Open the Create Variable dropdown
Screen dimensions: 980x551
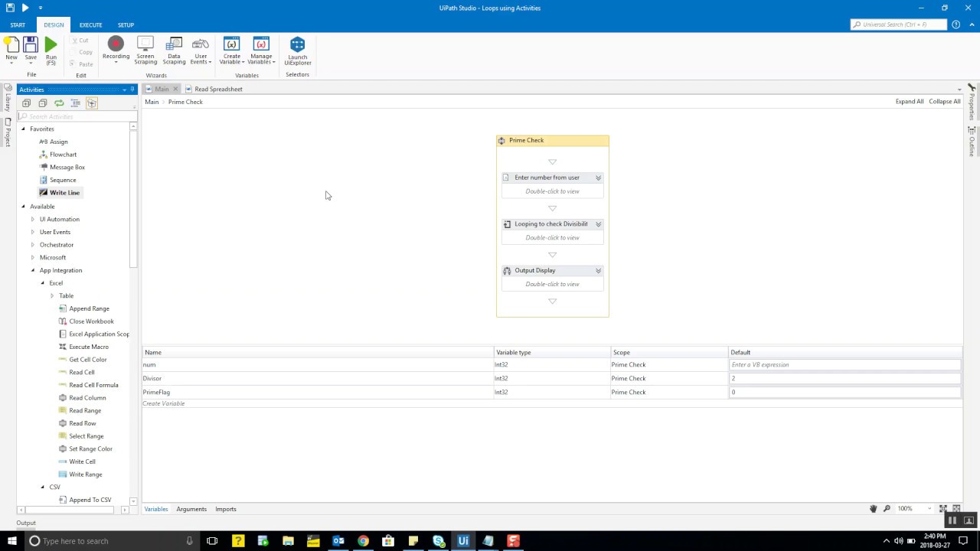pos(231,51)
